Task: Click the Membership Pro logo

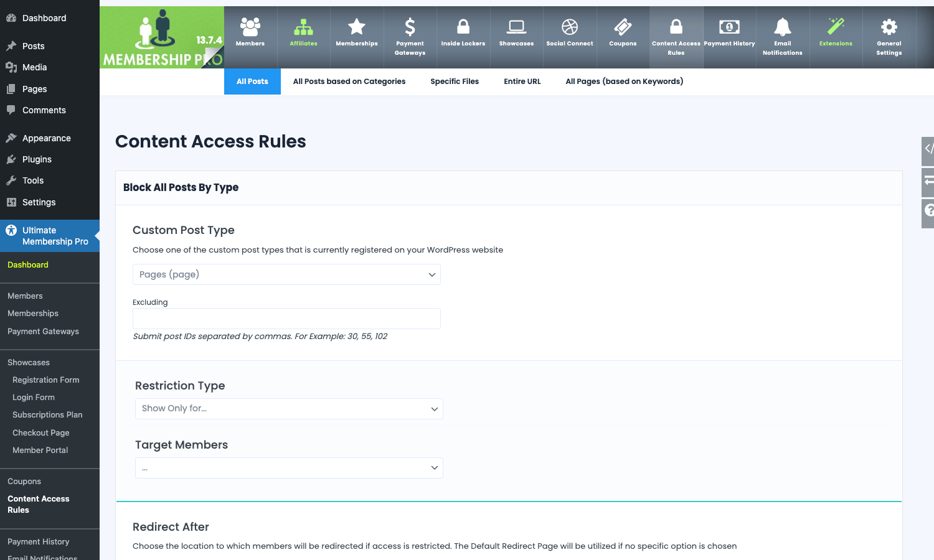Action: tap(162, 37)
